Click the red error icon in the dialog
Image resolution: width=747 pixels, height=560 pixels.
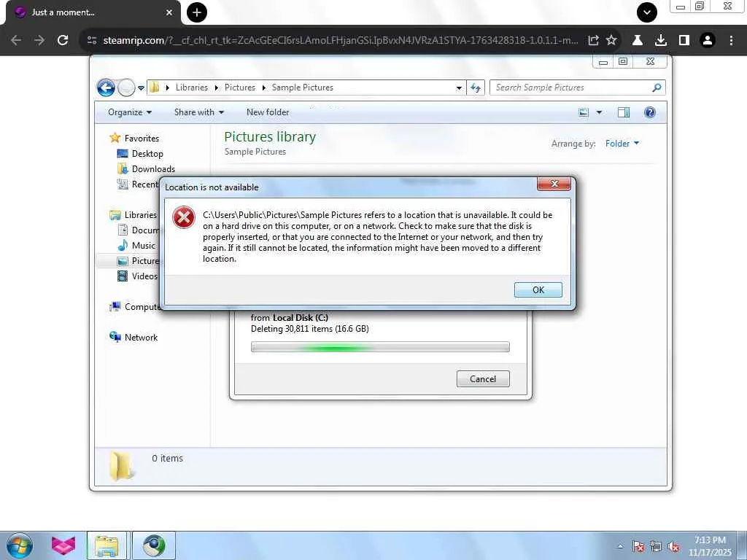(184, 217)
